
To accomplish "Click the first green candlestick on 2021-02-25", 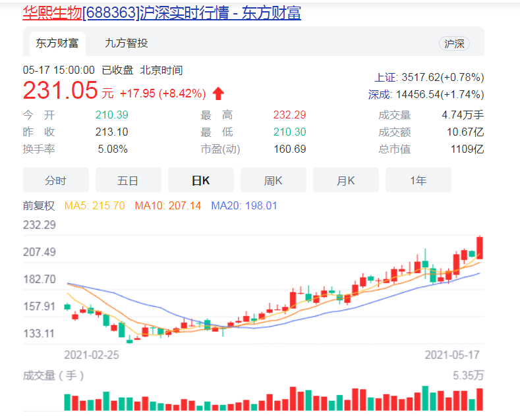I will click(67, 307).
